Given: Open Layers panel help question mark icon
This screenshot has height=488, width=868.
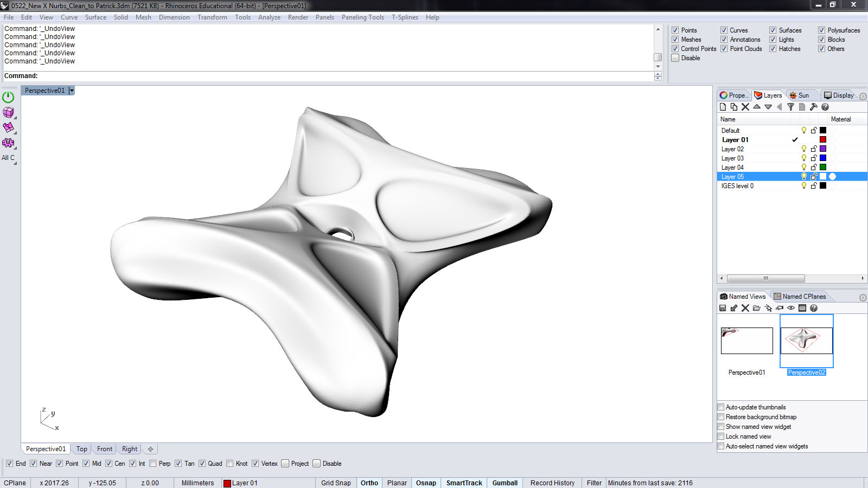Looking at the screenshot, I should (x=825, y=107).
